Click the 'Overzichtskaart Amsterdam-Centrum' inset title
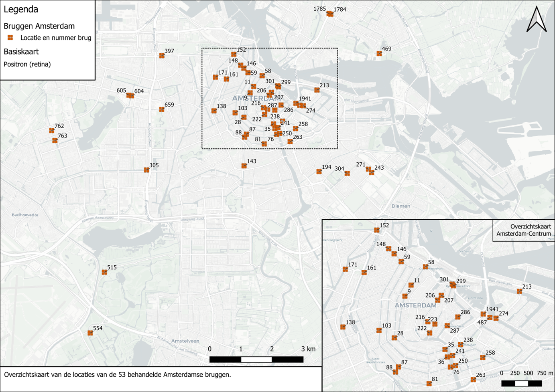555x392 pixels. point(524,230)
